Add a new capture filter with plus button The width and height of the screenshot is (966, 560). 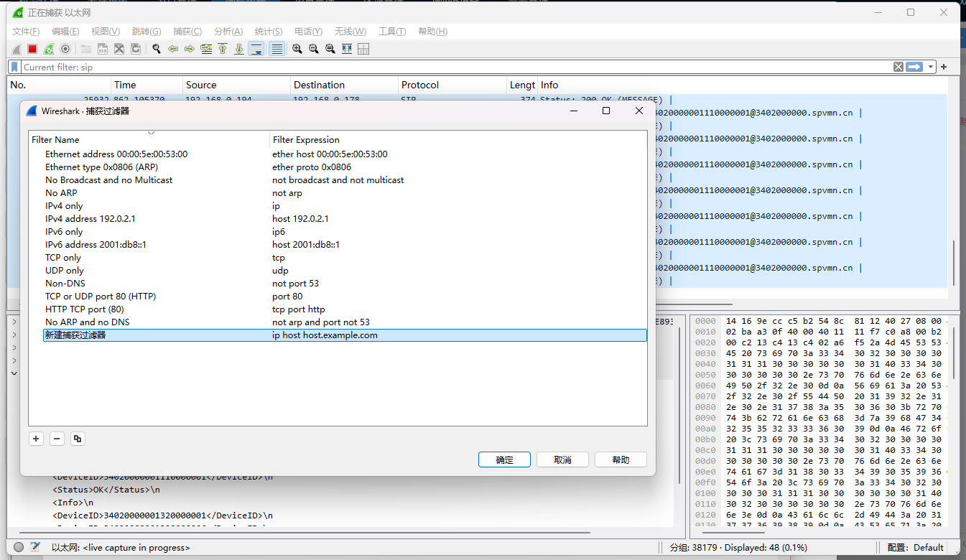[37, 439]
